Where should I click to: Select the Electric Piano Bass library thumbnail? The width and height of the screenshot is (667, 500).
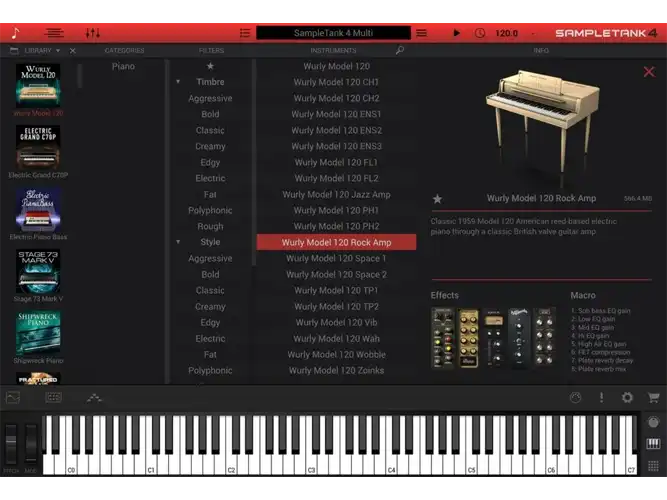38,210
